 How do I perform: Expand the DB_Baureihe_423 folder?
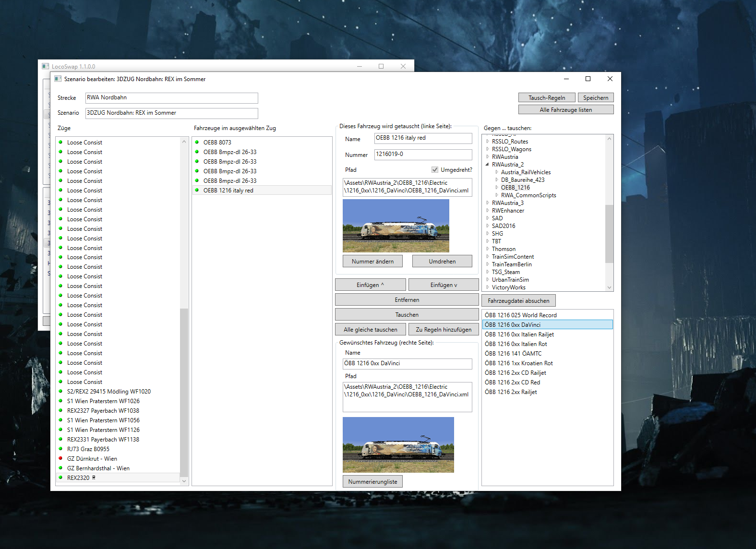click(497, 179)
